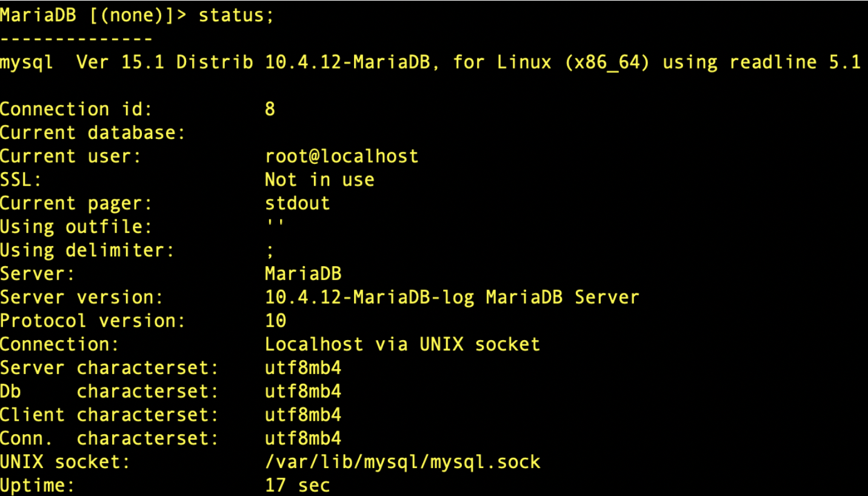Click the 'Current user:' label

click(x=70, y=156)
